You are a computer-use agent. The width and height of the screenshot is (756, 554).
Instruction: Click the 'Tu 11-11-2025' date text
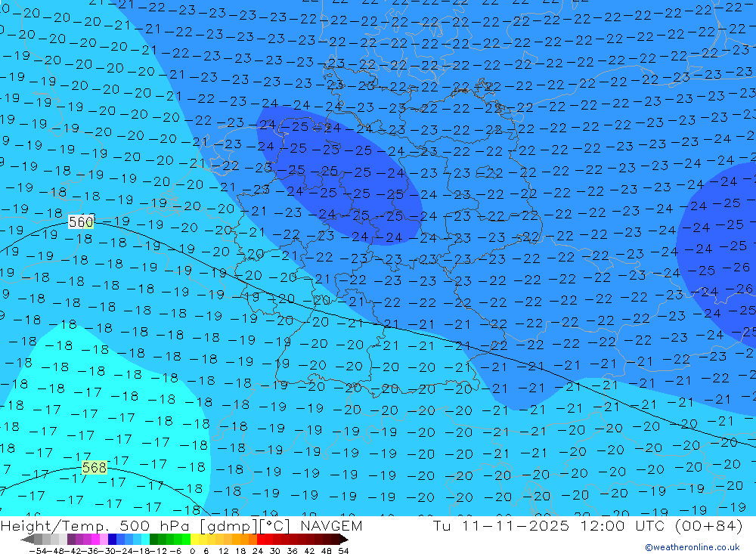(x=501, y=525)
